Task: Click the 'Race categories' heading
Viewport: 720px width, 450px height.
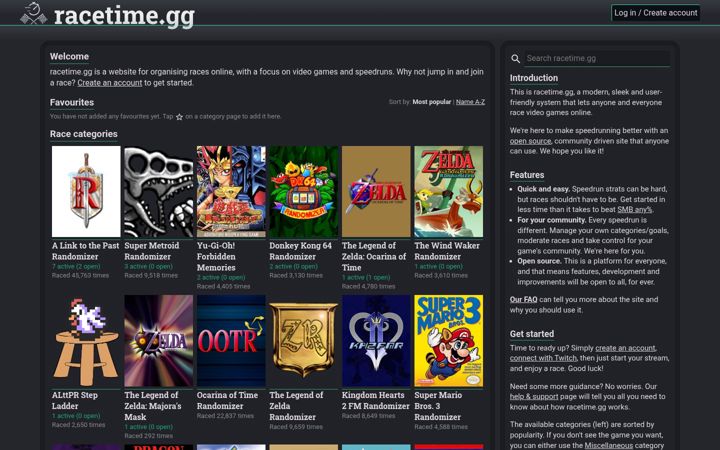Action: pos(84,134)
